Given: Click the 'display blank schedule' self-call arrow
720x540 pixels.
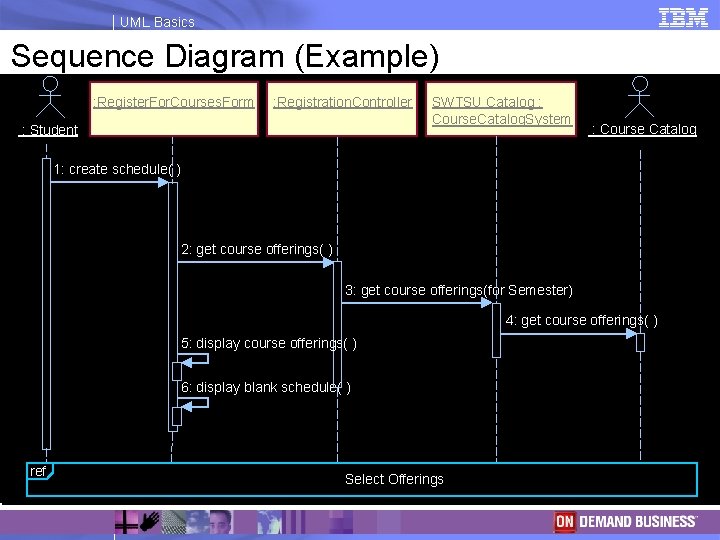Looking at the screenshot, I should [194, 403].
